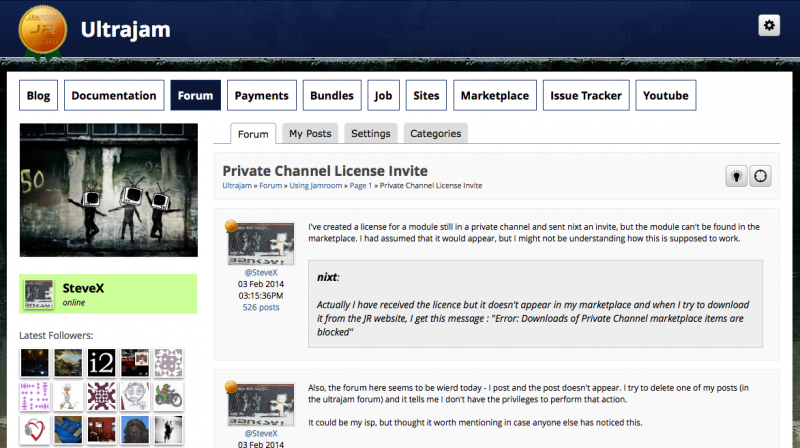
Task: Open the motorcycle rider follower avatar
Action: 168,396
